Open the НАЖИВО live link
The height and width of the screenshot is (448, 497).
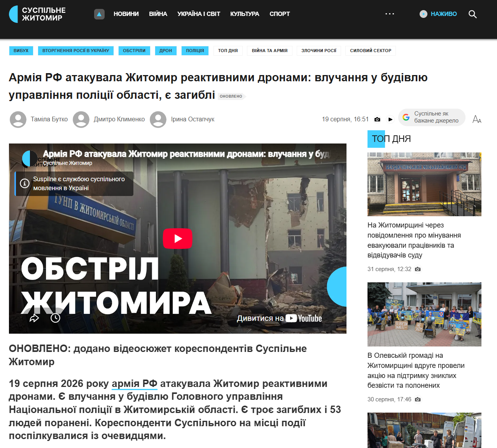[x=444, y=14]
